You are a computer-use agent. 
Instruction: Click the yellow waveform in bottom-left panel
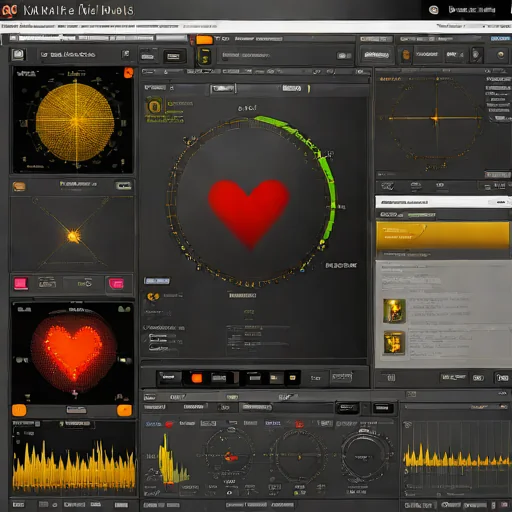click(74, 467)
